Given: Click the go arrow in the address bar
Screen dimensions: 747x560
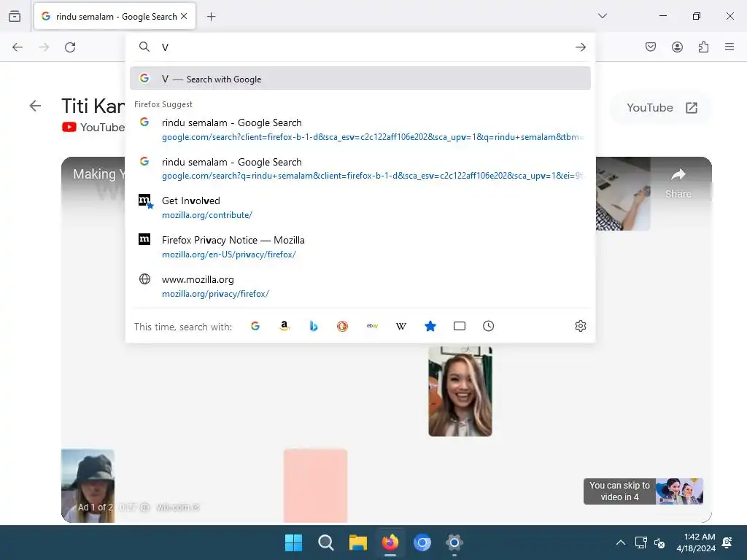Looking at the screenshot, I should point(580,47).
